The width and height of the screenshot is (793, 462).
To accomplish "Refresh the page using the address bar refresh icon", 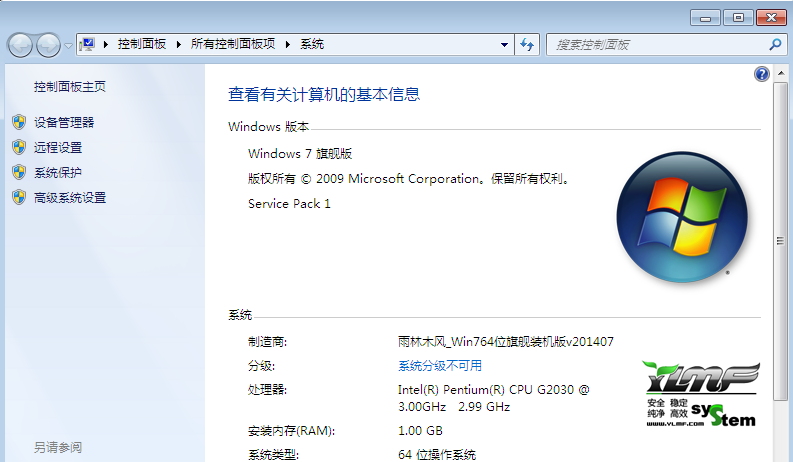I will tap(528, 45).
